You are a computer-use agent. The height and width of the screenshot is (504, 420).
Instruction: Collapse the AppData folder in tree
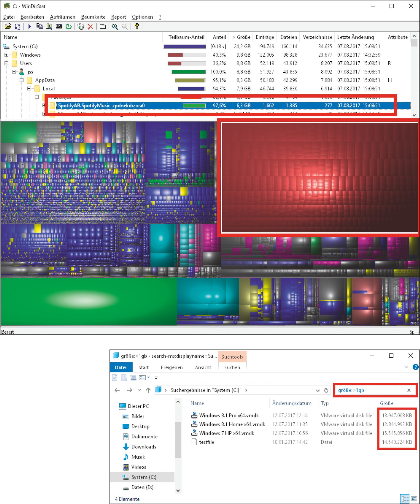[22, 80]
